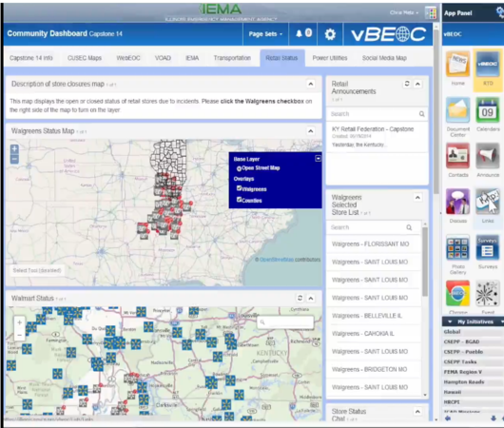
Task: Collapse the Store Status Chat panel
Action: pyautogui.click(x=417, y=411)
